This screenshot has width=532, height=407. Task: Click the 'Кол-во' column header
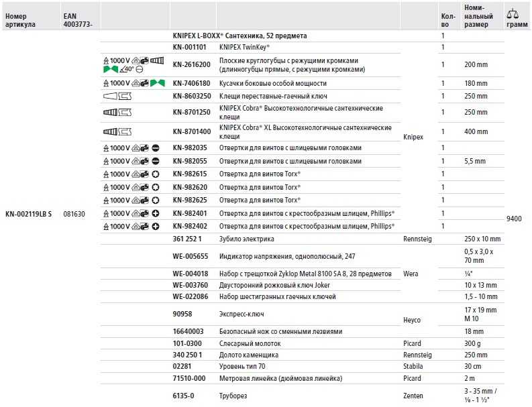pos(448,20)
